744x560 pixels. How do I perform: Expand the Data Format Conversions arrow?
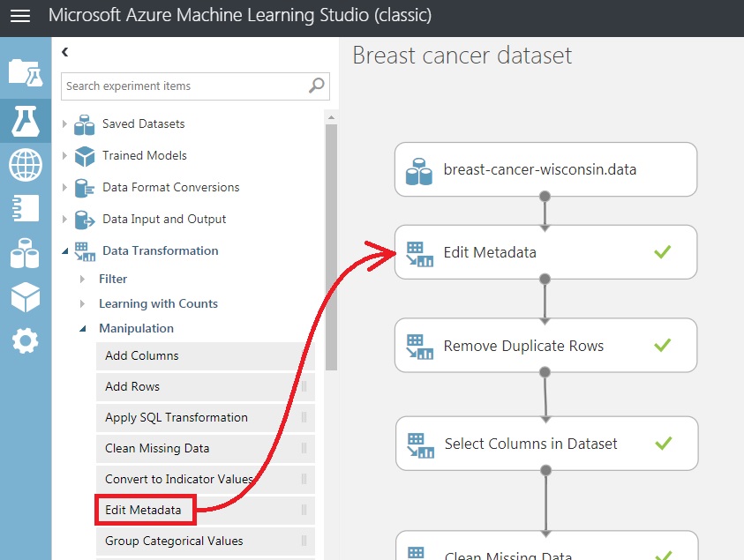coord(64,187)
